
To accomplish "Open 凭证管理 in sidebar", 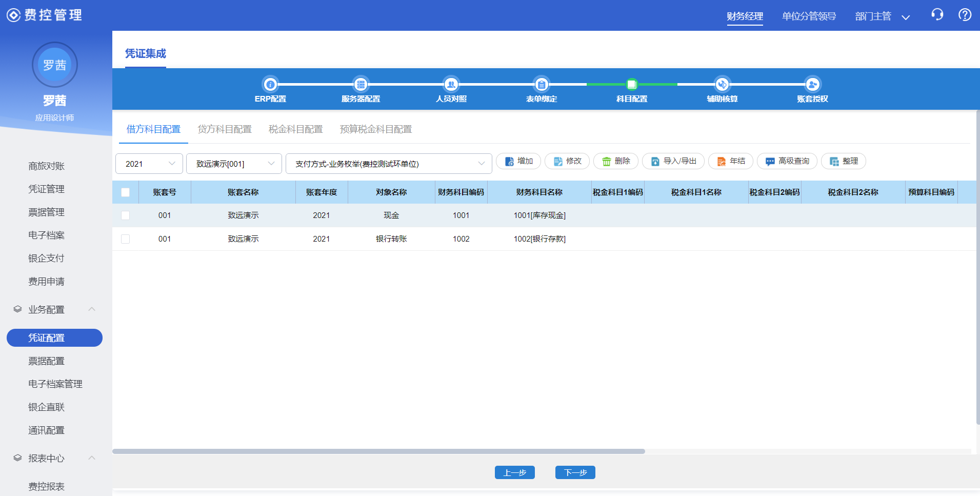I will point(47,189).
